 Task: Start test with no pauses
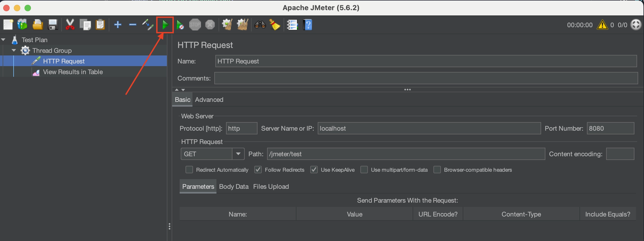click(x=180, y=25)
